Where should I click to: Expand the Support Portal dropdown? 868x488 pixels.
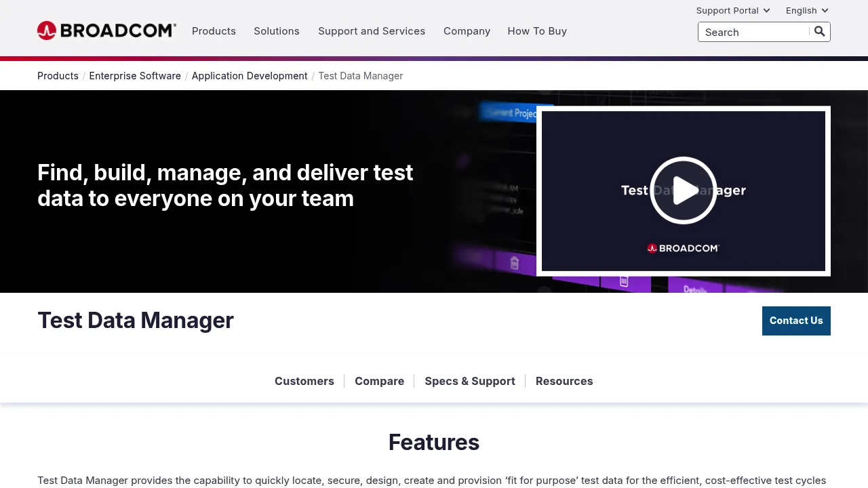click(x=733, y=10)
